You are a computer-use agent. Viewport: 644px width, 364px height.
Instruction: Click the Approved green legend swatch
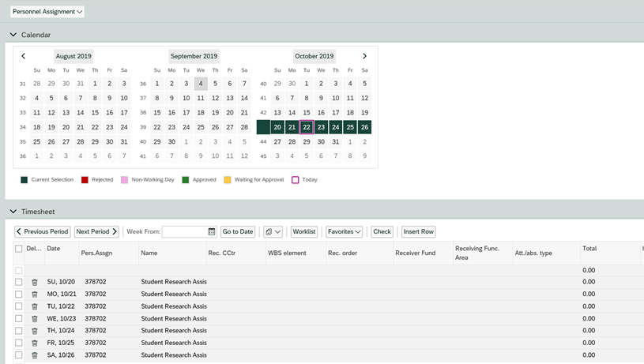pyautogui.click(x=186, y=180)
